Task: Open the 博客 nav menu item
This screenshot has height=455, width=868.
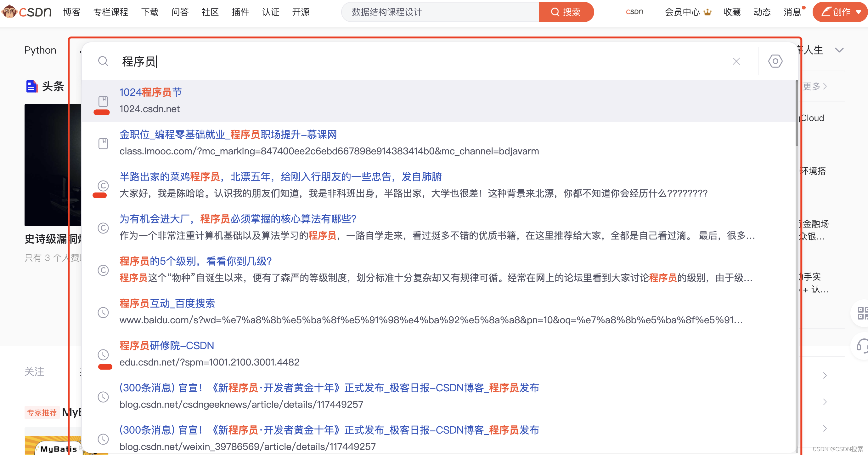Action: point(72,12)
